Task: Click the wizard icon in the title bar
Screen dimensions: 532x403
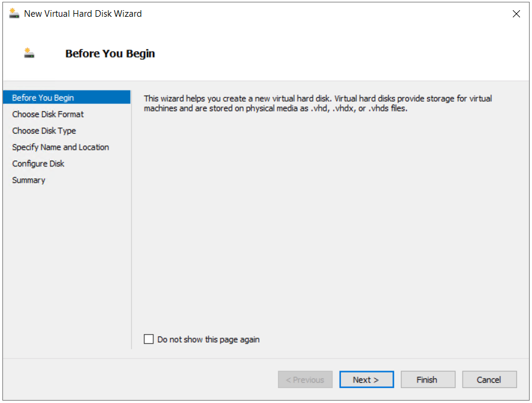Action: tap(14, 13)
